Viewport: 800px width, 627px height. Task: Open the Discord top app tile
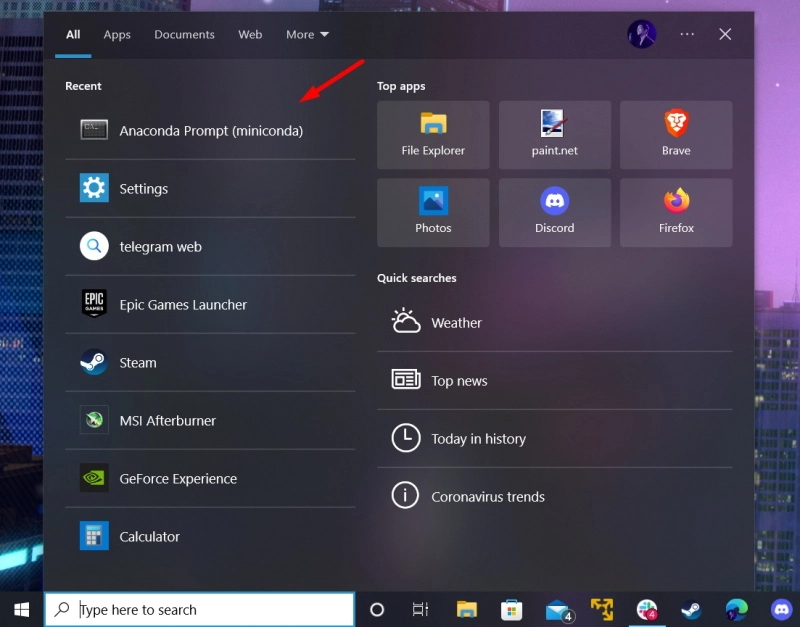click(554, 212)
